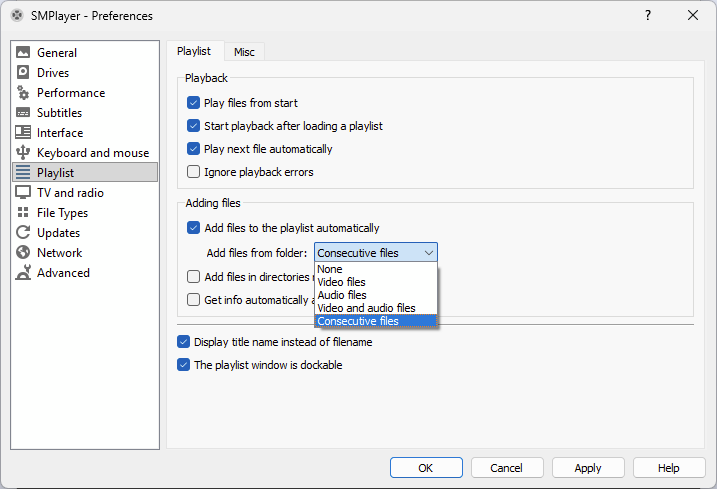The width and height of the screenshot is (717, 489).
Task: Switch to the Misc tab
Action: point(244,52)
